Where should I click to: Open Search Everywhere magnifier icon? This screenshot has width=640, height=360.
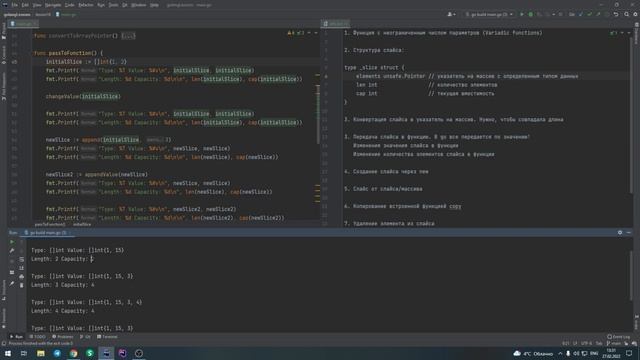point(627,14)
